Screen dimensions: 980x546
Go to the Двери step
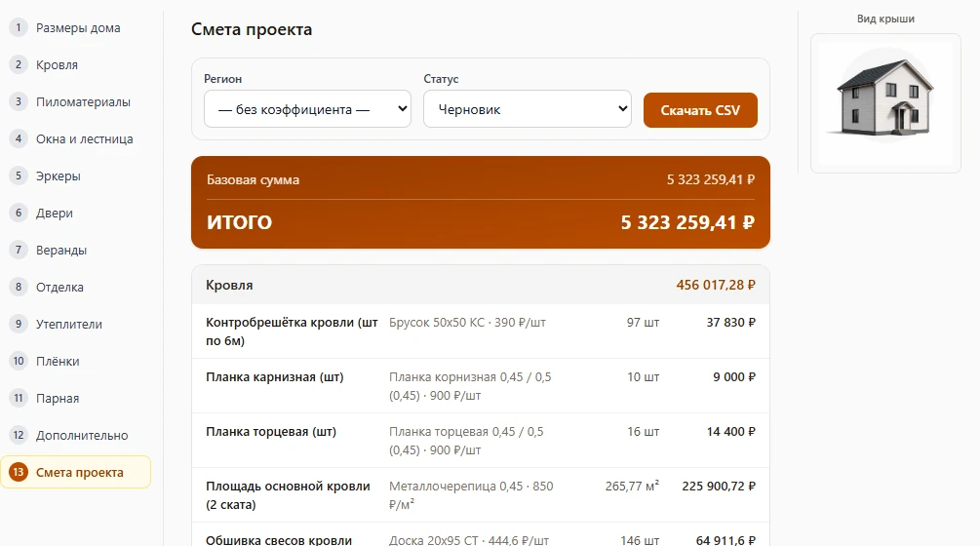pyautogui.click(x=75, y=213)
